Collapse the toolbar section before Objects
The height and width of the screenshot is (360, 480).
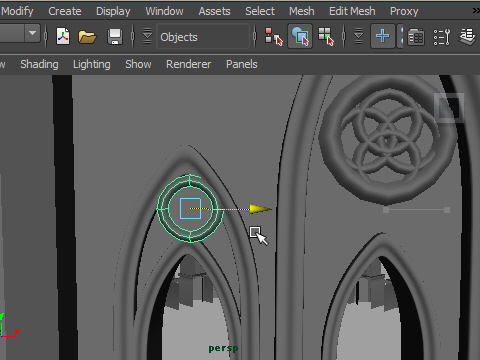coord(147,36)
